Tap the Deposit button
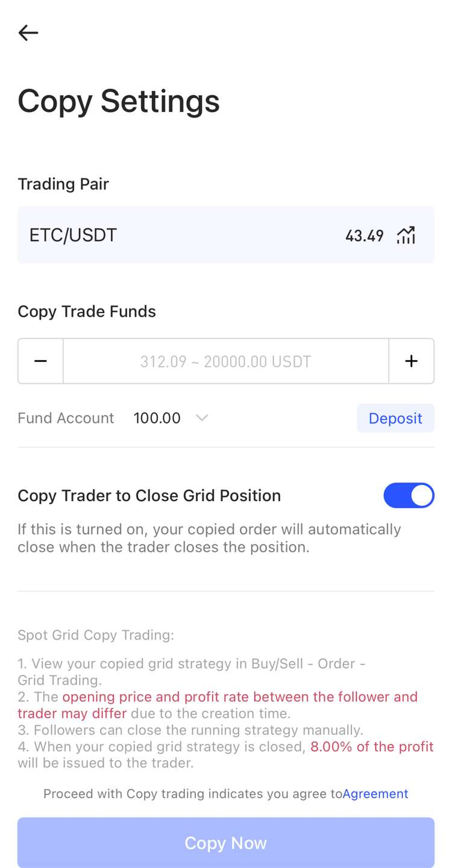452x868 pixels. (x=395, y=418)
